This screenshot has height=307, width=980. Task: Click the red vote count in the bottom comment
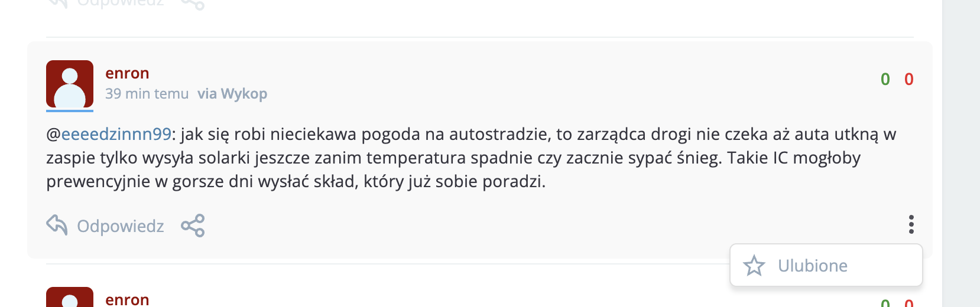(x=909, y=303)
